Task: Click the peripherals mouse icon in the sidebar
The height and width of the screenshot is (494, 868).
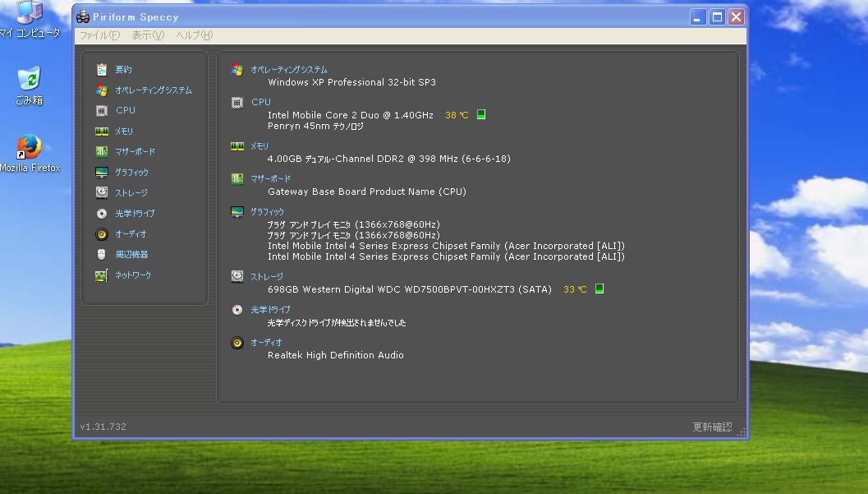Action: point(101,254)
